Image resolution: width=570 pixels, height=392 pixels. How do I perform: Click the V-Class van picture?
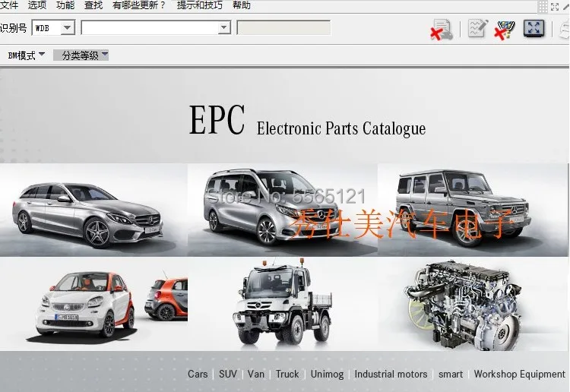click(x=283, y=210)
